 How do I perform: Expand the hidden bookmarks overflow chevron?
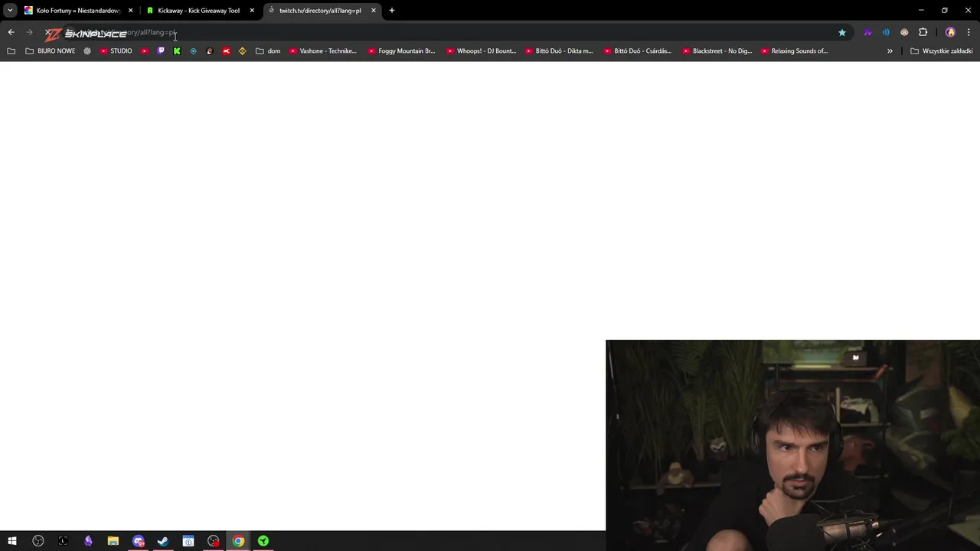point(890,51)
